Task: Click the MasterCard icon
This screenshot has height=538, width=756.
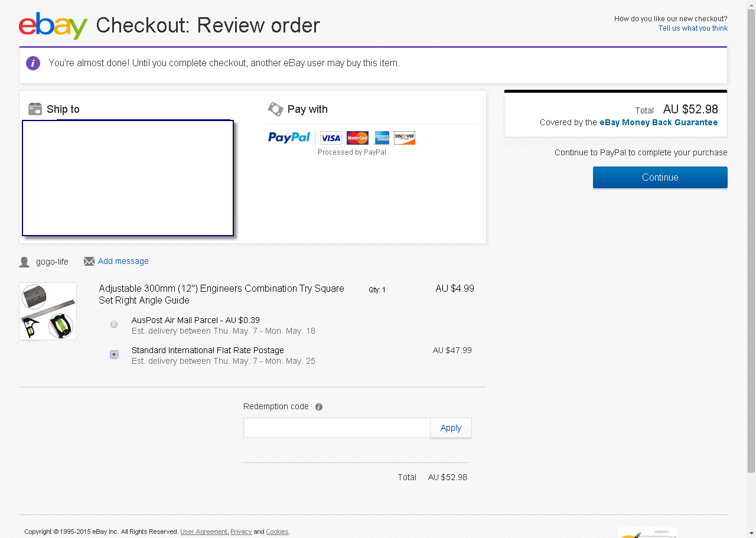Action: (x=357, y=138)
